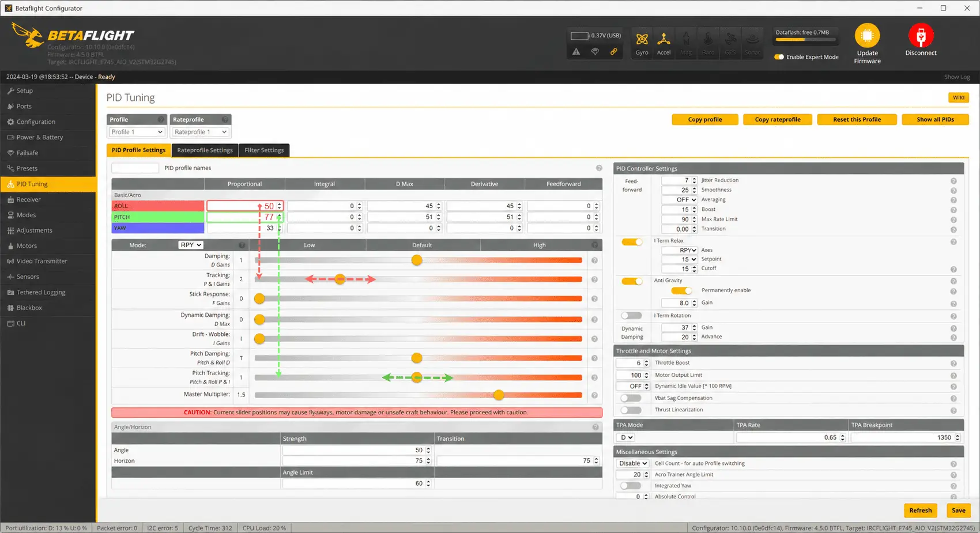The width and height of the screenshot is (980, 533).
Task: Toggle Permanently enable switch
Action: coord(681,290)
